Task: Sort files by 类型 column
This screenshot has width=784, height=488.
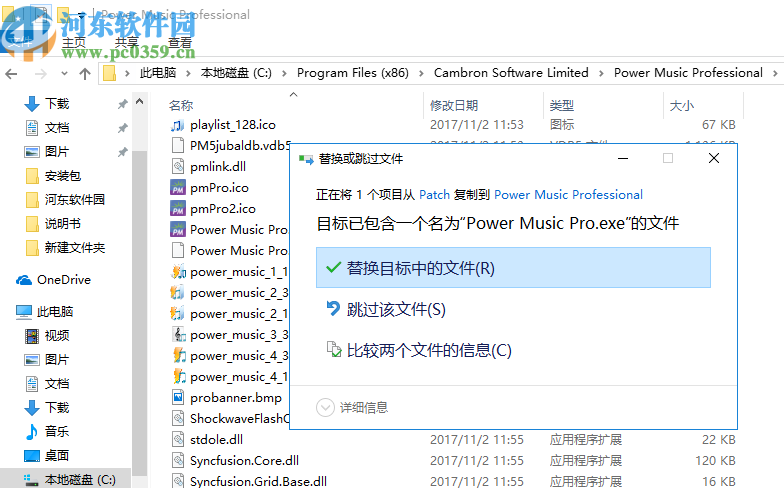Action: (x=562, y=106)
